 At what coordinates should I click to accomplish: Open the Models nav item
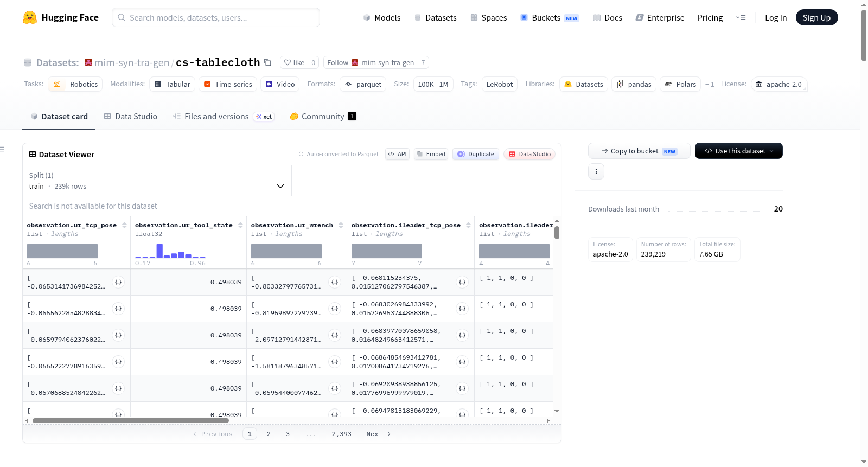(382, 18)
